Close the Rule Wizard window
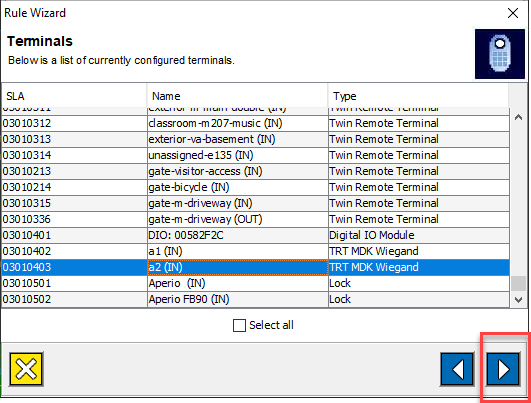Screen dimensions: 531x403 click(x=513, y=13)
